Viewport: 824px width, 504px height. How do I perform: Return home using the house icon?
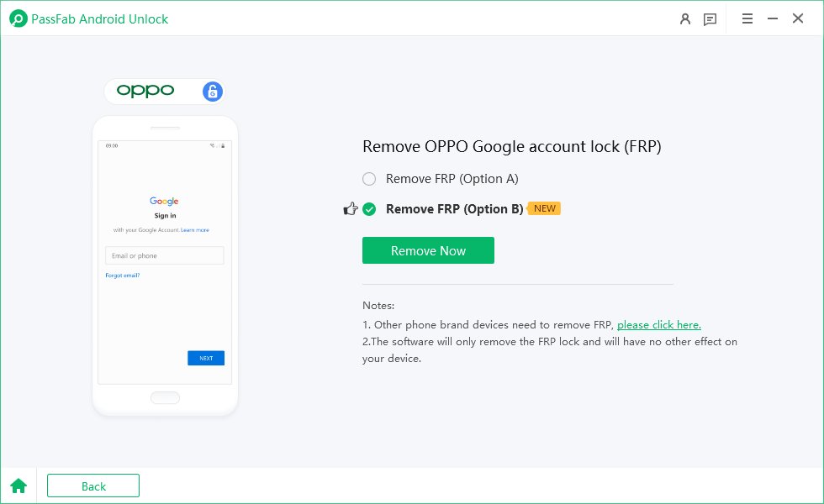[18, 486]
